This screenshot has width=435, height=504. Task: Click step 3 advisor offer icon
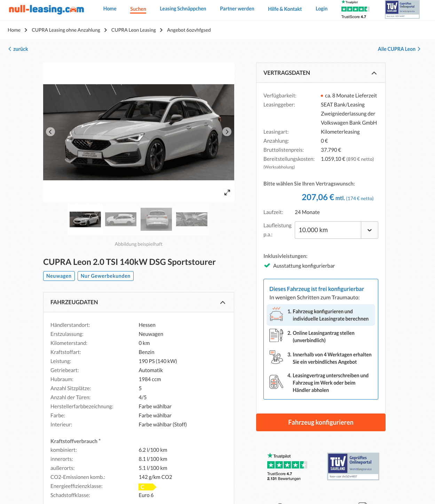276,357
